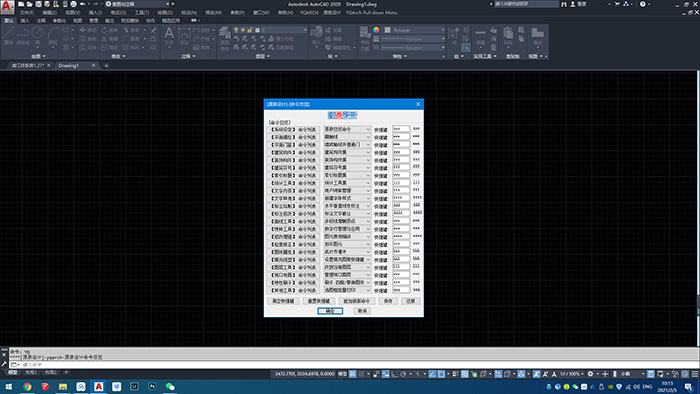Click the Paste clipboard icon in the ribbon
Screen dimensions: 700x394
(508, 35)
